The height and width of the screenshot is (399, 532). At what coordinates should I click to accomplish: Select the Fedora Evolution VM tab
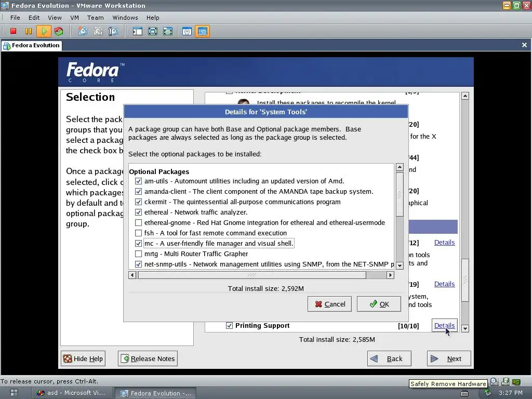click(x=32, y=46)
